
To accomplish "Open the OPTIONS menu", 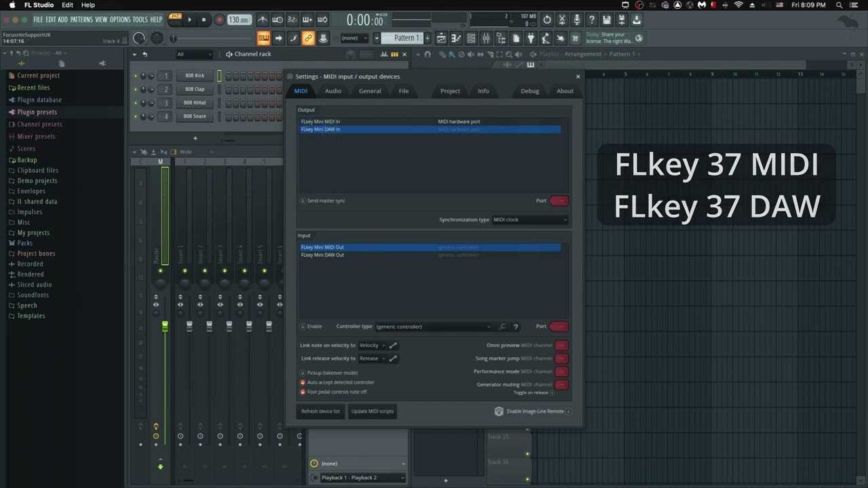I will coord(119,20).
